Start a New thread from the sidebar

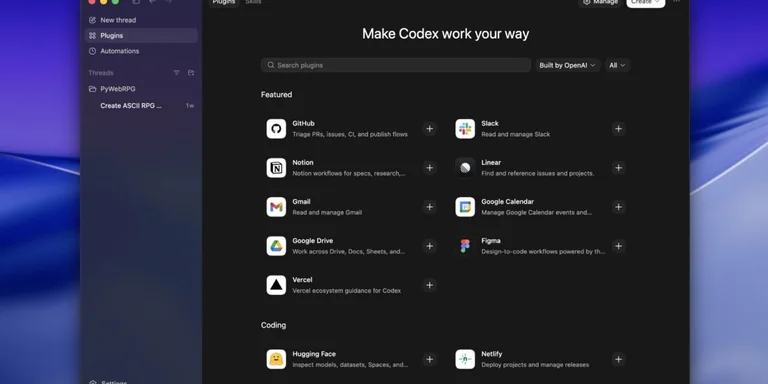tap(141, 20)
